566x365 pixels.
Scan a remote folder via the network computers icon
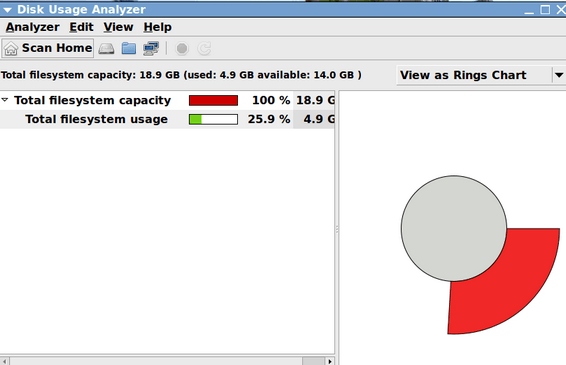151,48
